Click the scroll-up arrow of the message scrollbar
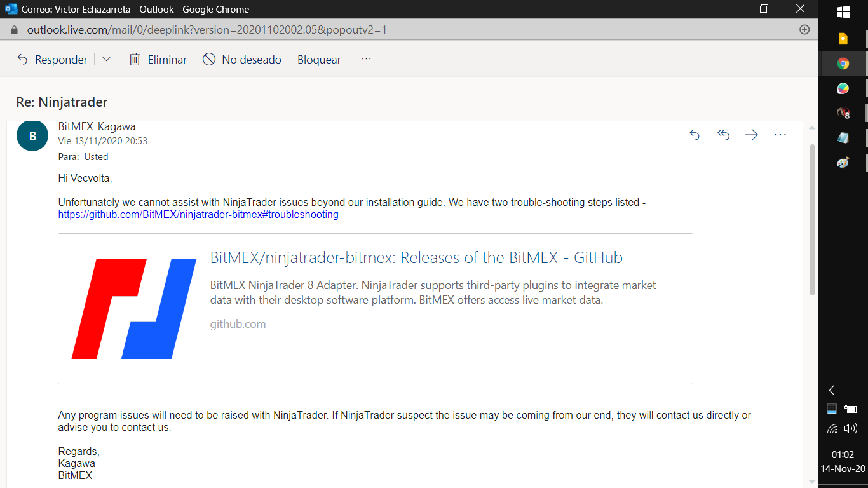The height and width of the screenshot is (488, 868). 812,128
